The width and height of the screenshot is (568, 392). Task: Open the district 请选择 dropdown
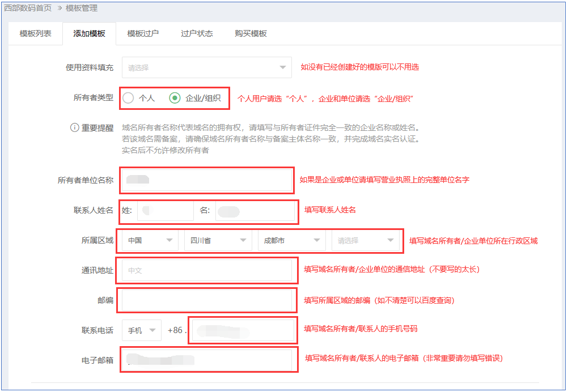(x=366, y=241)
